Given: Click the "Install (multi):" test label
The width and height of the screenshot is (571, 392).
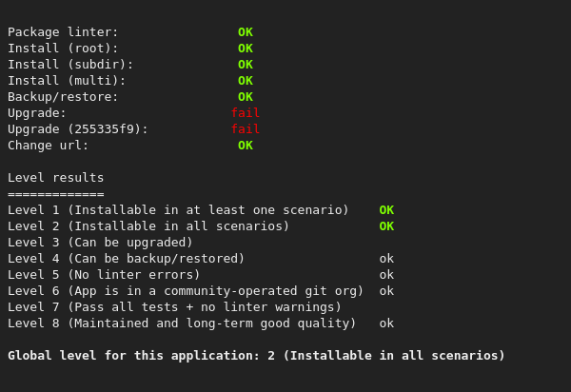Looking at the screenshot, I should point(67,81).
